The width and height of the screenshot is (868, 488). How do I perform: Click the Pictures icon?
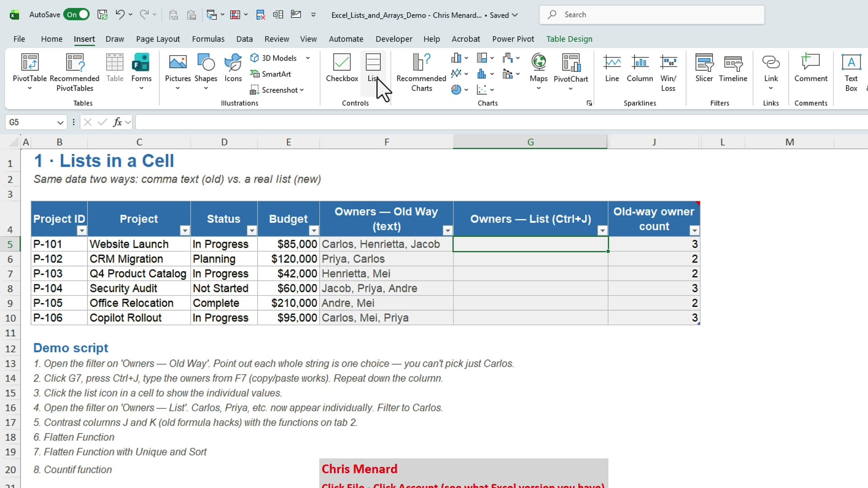(x=178, y=62)
